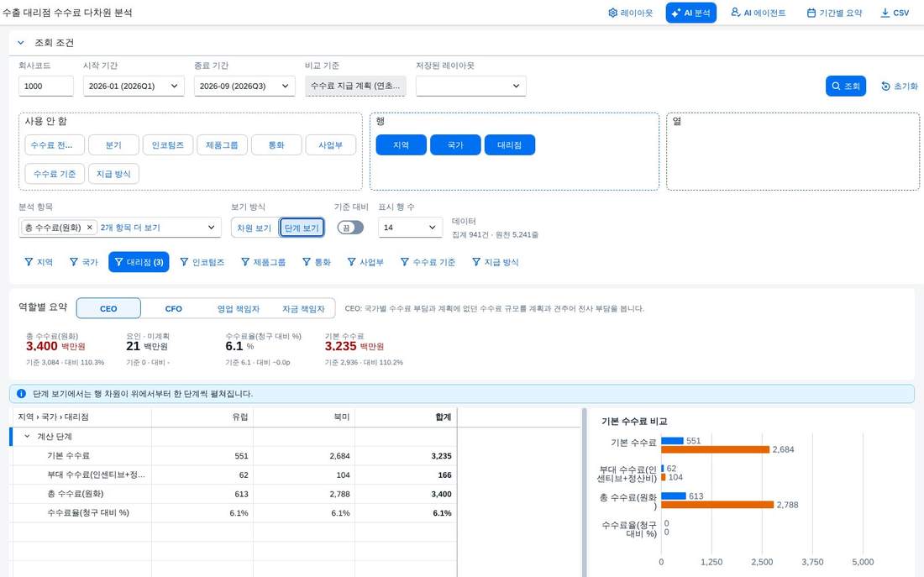
Task: Reset conditions with 초기화
Action: coord(900,86)
